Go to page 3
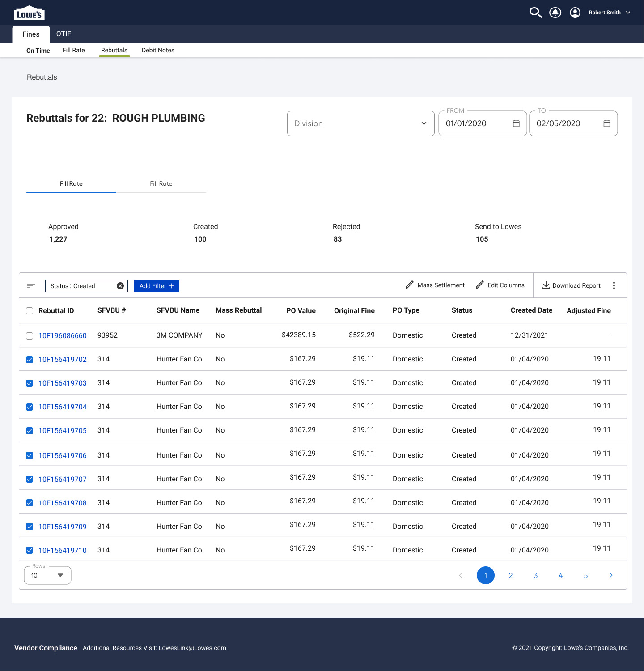644x671 pixels. [536, 576]
